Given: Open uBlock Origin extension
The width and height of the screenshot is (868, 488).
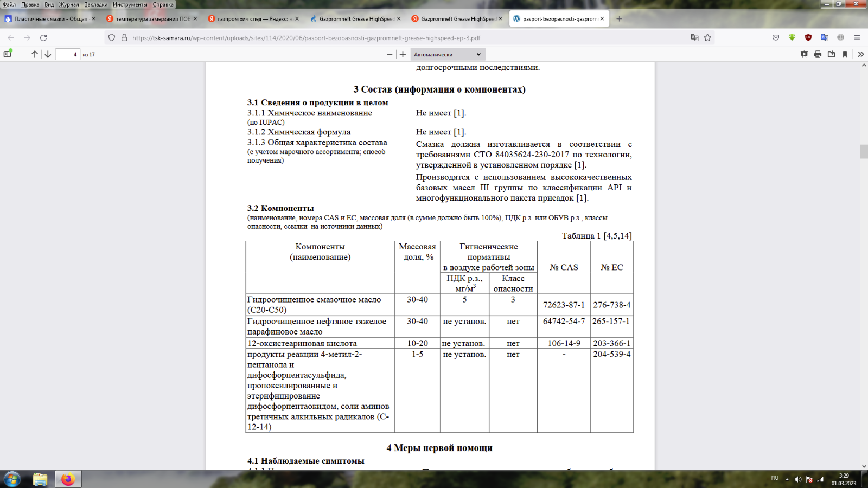Looking at the screenshot, I should (808, 38).
